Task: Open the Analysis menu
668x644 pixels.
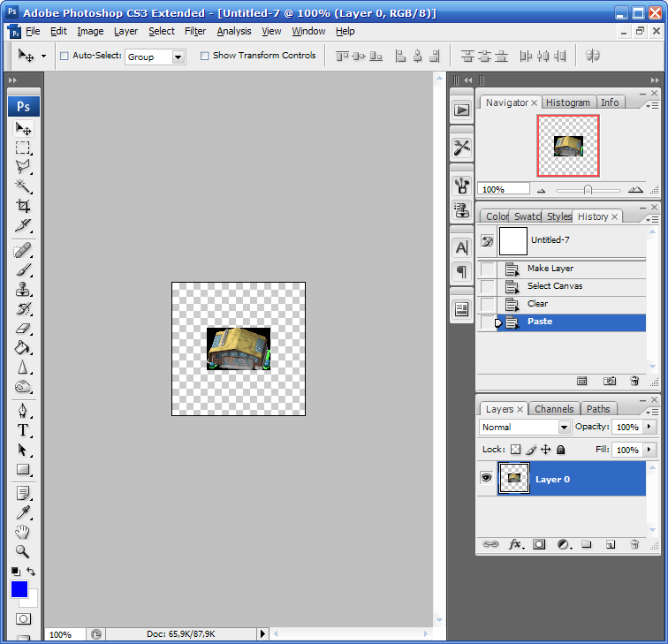Action: (234, 31)
